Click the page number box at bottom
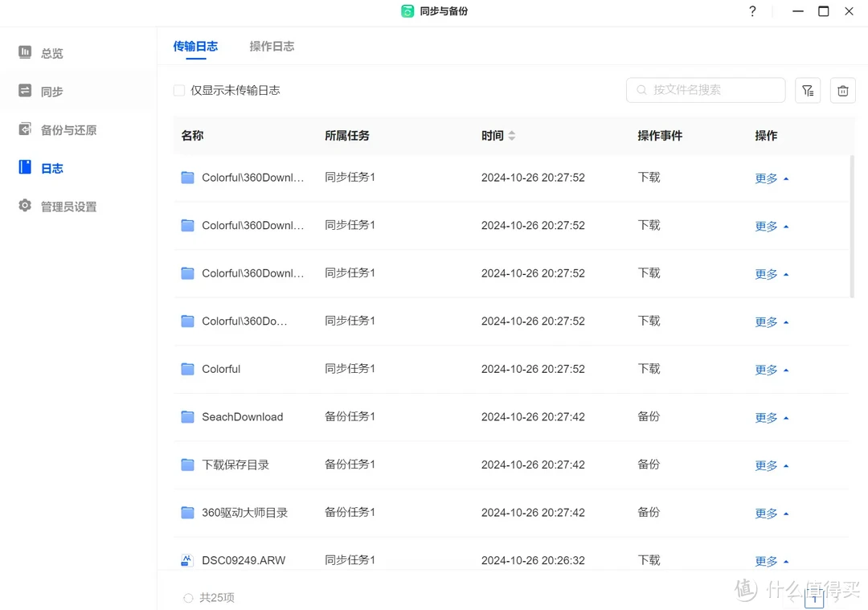The image size is (868, 610). coord(814,598)
